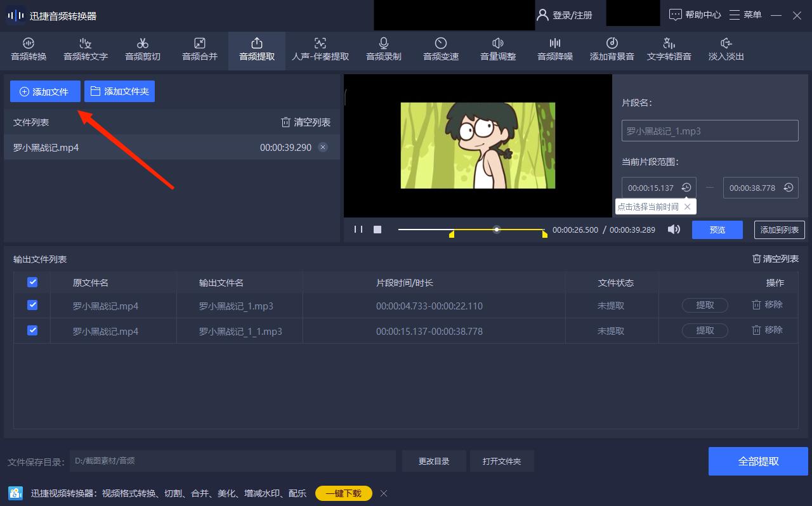
Task: Remove 罗小黑战记.mp4 from file list
Action: [323, 147]
